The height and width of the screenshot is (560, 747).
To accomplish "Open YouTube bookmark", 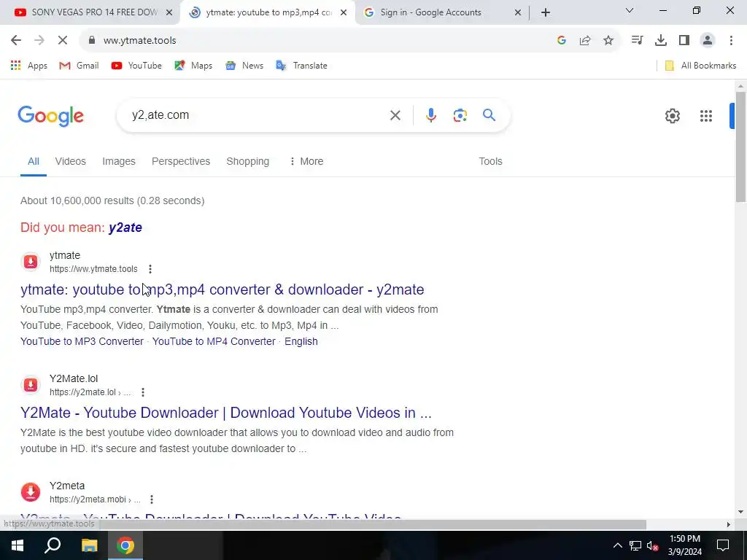I will [136, 66].
